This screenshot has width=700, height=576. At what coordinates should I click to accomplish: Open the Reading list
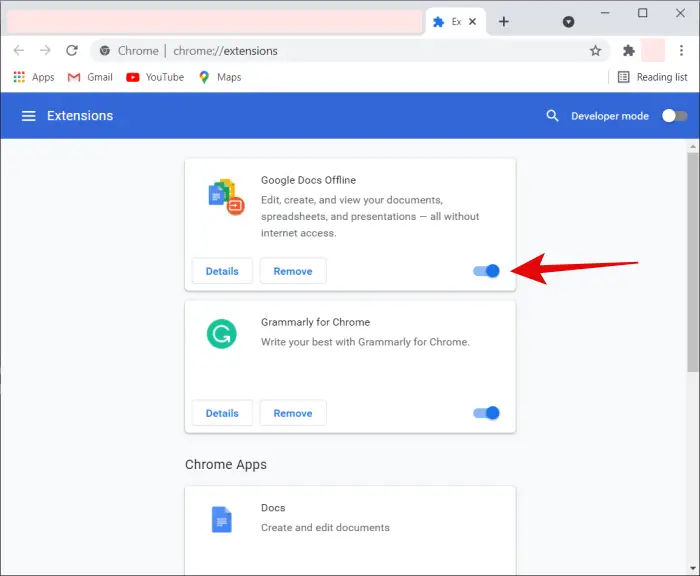pos(652,77)
